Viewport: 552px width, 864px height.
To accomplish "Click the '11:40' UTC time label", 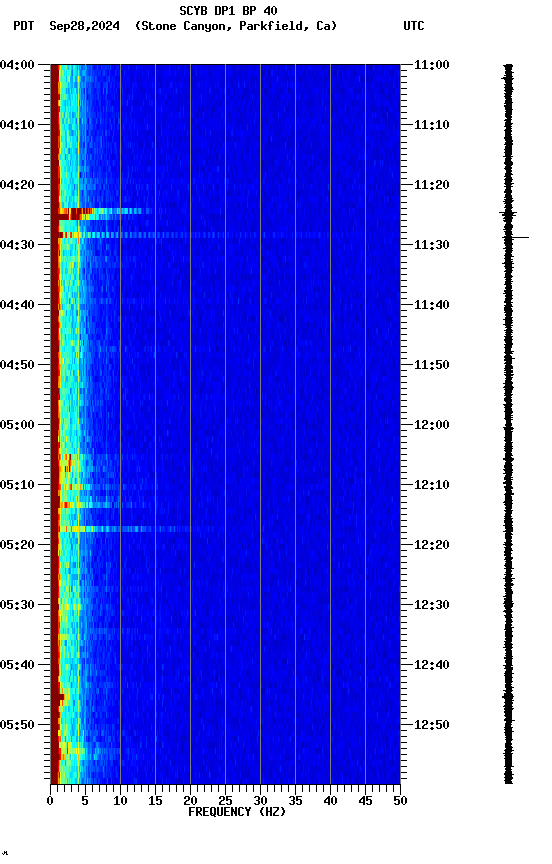I will (x=432, y=305).
